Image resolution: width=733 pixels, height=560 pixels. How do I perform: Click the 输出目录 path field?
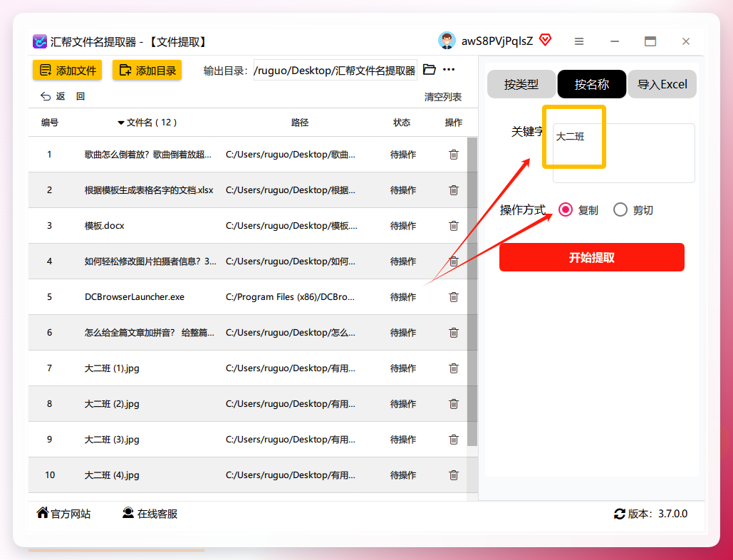click(x=336, y=70)
